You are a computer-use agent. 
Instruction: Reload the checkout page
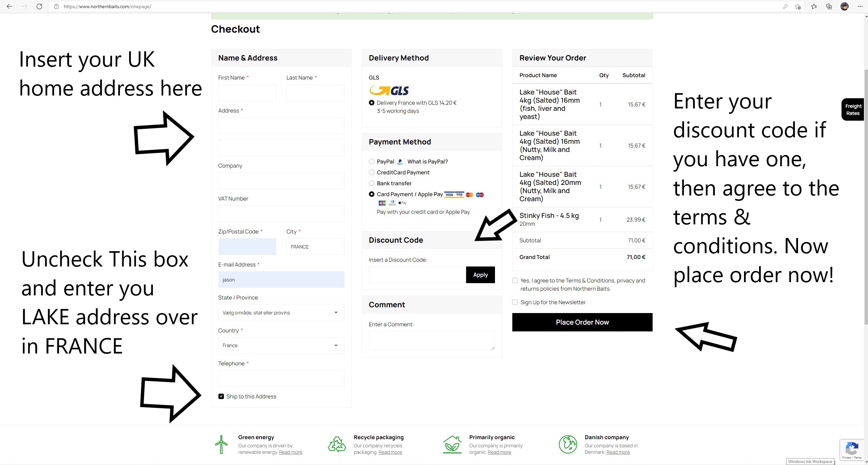[39, 6]
